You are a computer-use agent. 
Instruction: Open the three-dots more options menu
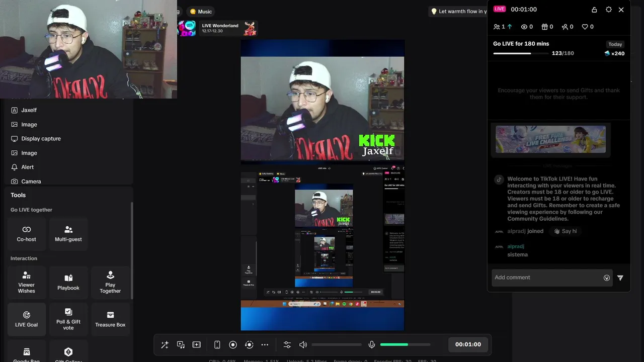pyautogui.click(x=265, y=345)
